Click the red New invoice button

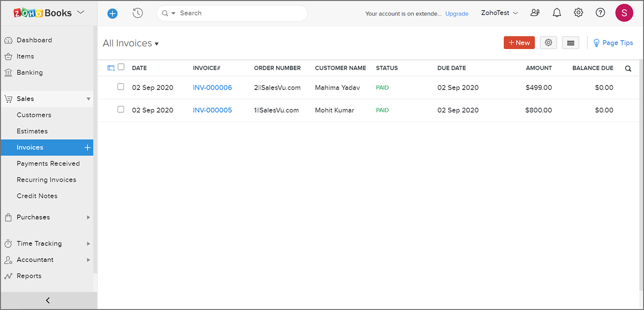point(519,43)
